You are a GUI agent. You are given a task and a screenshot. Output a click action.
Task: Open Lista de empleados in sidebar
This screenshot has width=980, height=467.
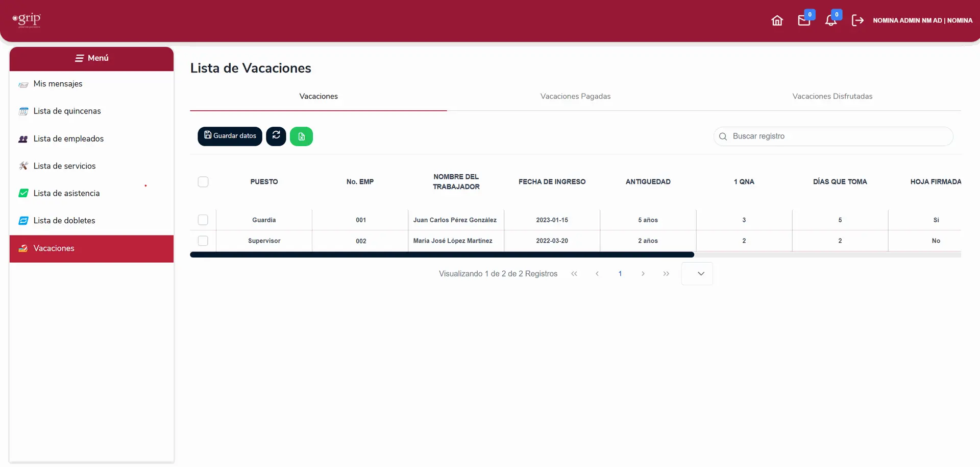(x=68, y=139)
